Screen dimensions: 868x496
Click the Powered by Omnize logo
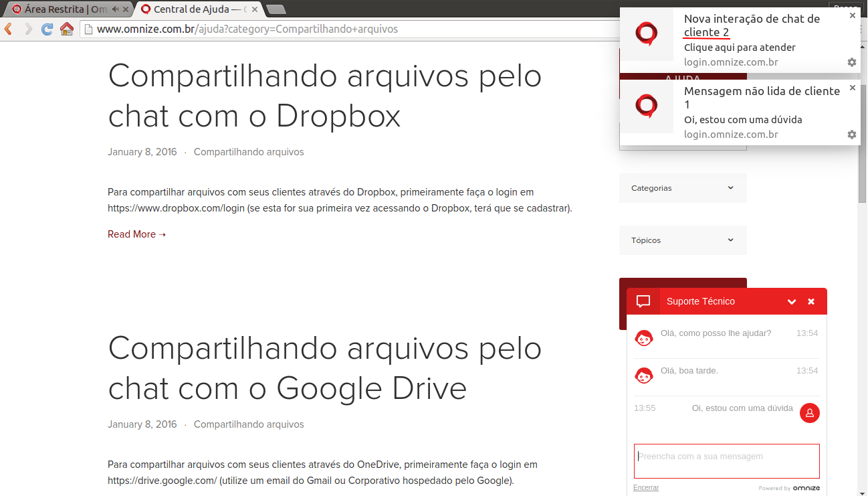pyautogui.click(x=789, y=488)
